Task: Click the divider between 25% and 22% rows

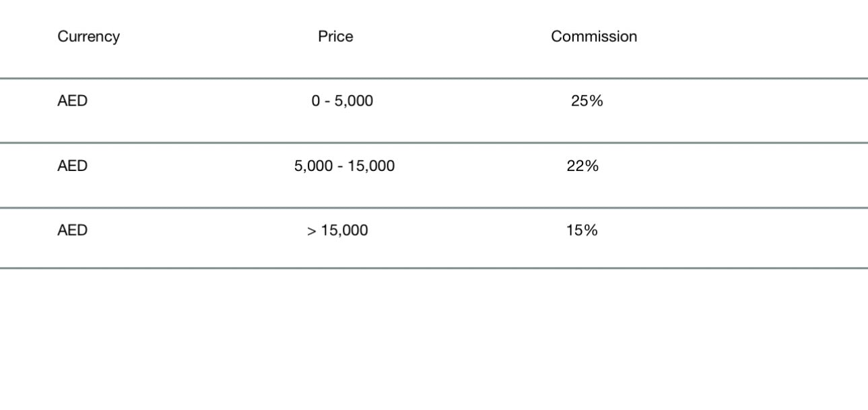Action: pos(434,143)
